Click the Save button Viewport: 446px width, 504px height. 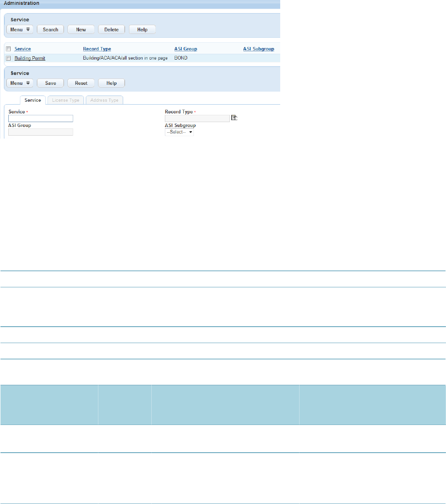click(50, 83)
